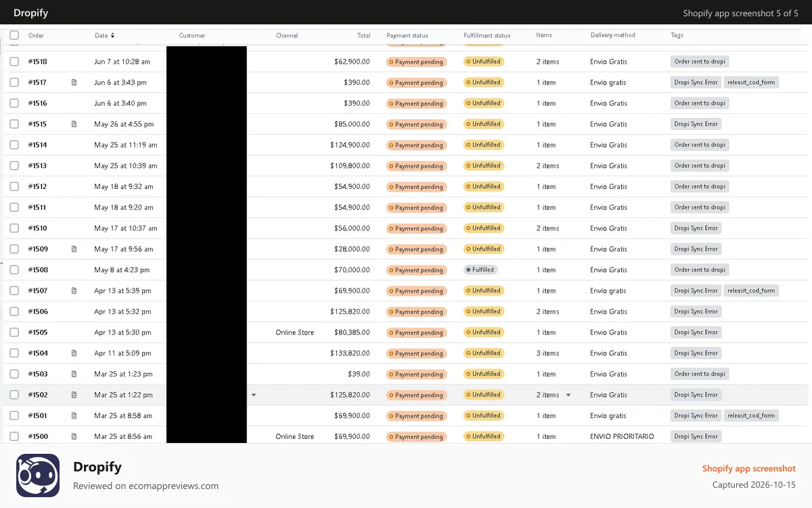Open the note icon on order #1515
Screen dimensions: 812x508
coord(74,124)
